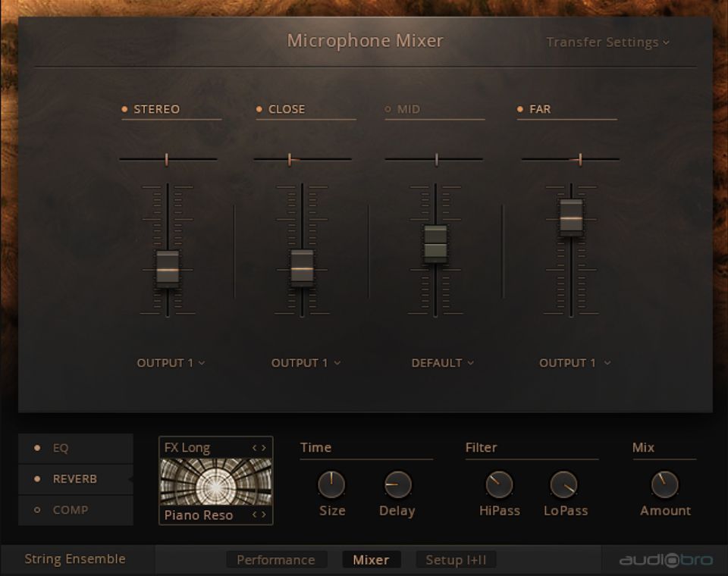Open MID channel DEFAULT output dropdown

[442, 363]
